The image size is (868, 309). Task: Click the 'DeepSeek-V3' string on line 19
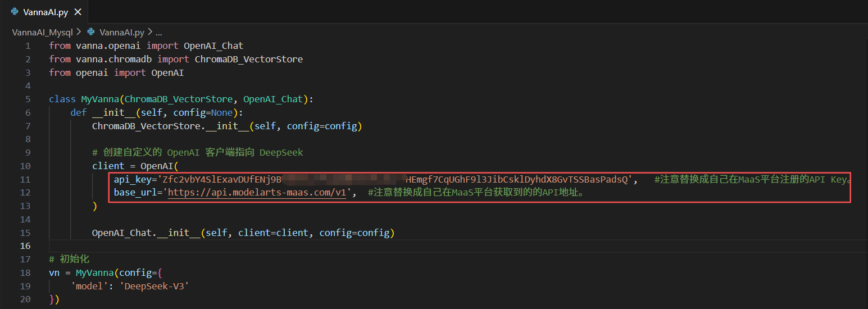[x=156, y=286]
